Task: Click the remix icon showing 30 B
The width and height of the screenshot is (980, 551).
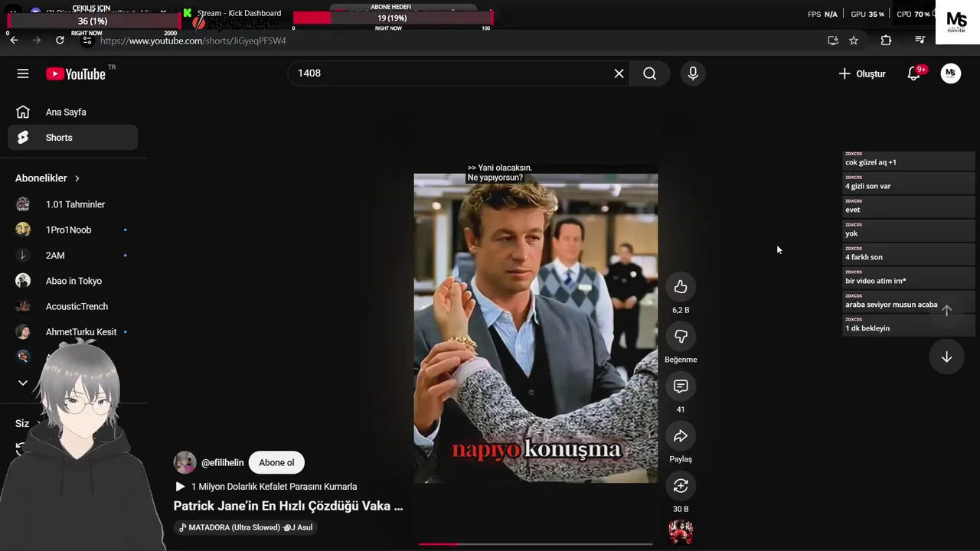Action: [681, 486]
